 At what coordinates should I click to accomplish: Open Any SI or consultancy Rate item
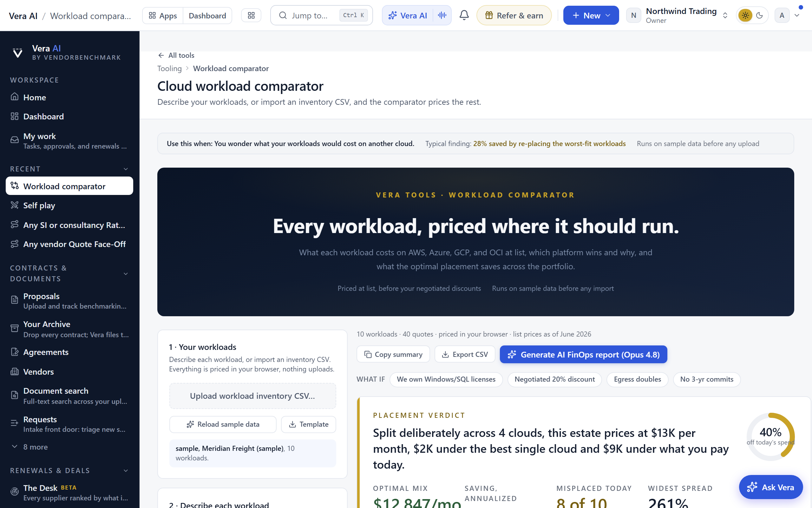69,225
